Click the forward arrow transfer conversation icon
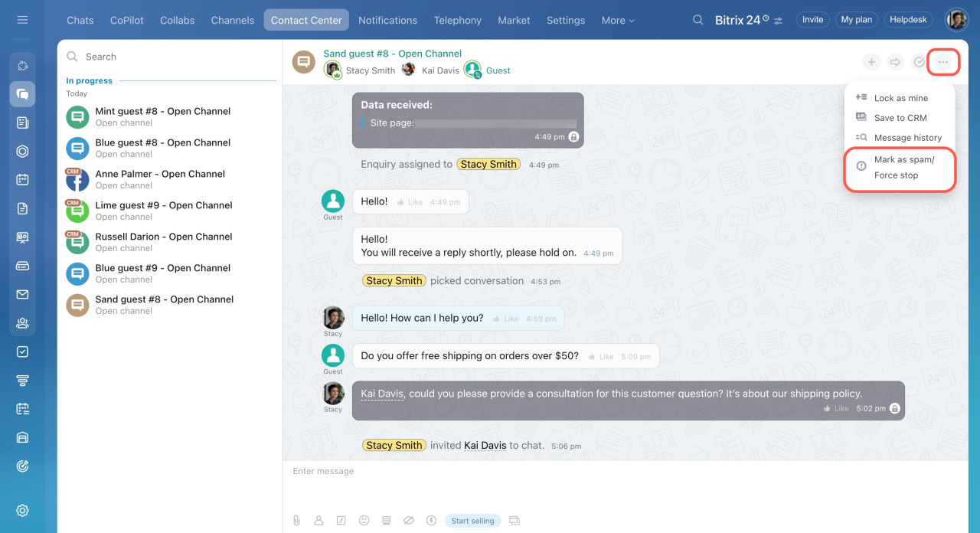Image resolution: width=980 pixels, height=533 pixels. (895, 62)
